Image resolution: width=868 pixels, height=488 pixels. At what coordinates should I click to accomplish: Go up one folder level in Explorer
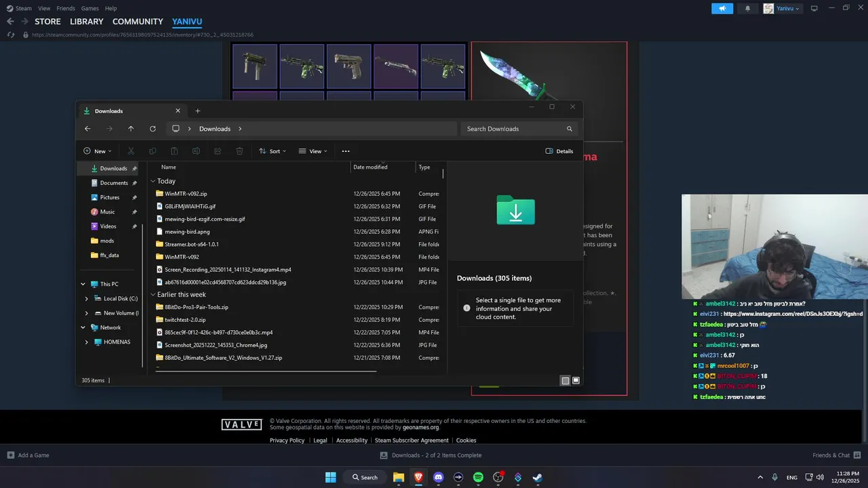coord(131,129)
